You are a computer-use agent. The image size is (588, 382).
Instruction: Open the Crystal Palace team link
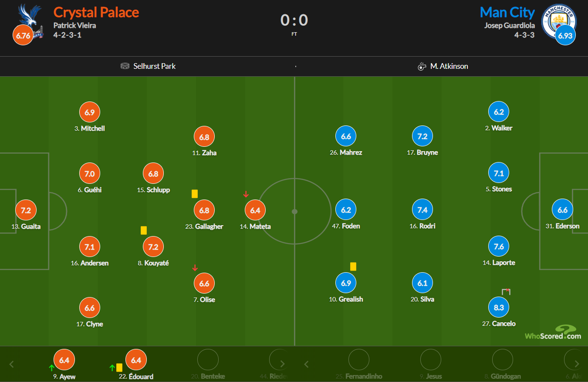[x=96, y=12]
